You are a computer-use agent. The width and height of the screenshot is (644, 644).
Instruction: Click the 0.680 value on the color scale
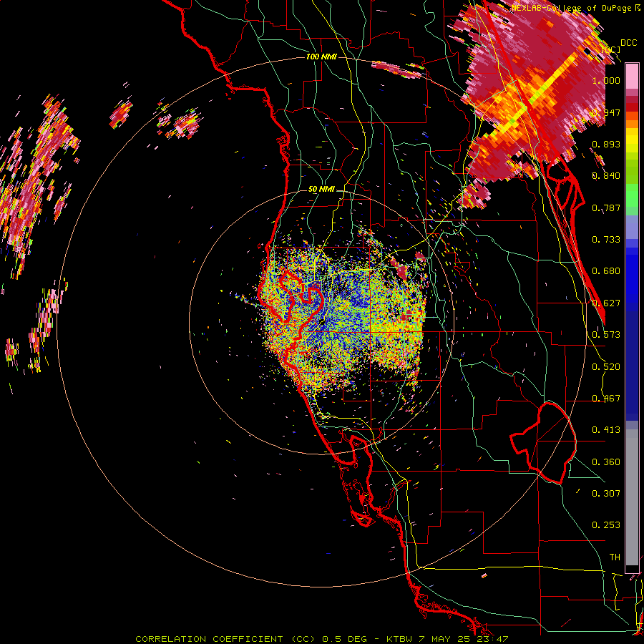(x=606, y=271)
